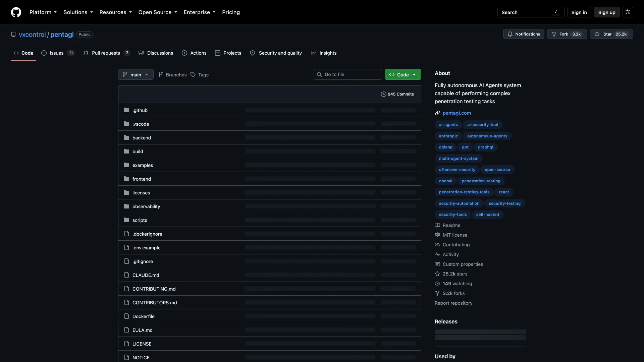
Task: Switch to the Pull requests tab
Action: click(106, 53)
